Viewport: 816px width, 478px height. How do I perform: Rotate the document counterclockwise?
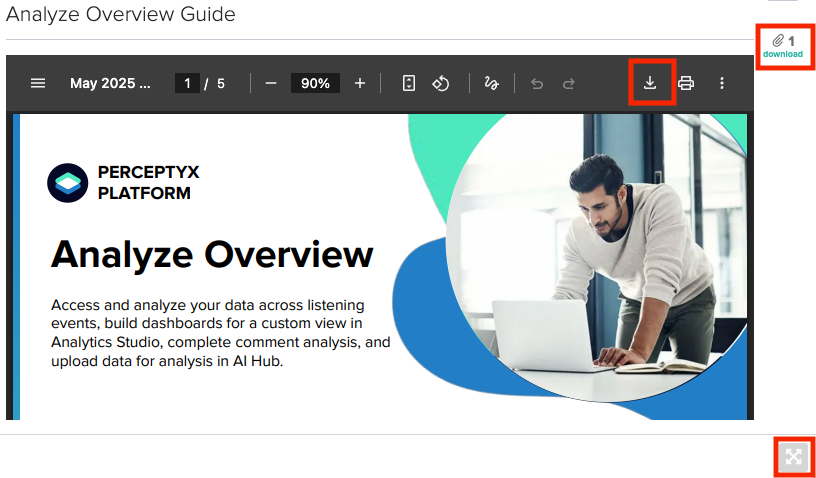click(441, 83)
